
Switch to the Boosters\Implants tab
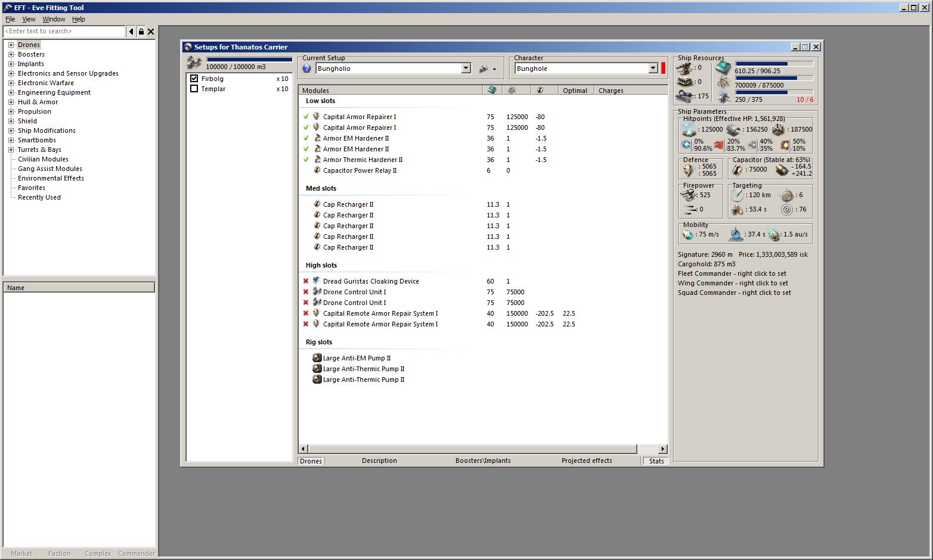point(483,461)
